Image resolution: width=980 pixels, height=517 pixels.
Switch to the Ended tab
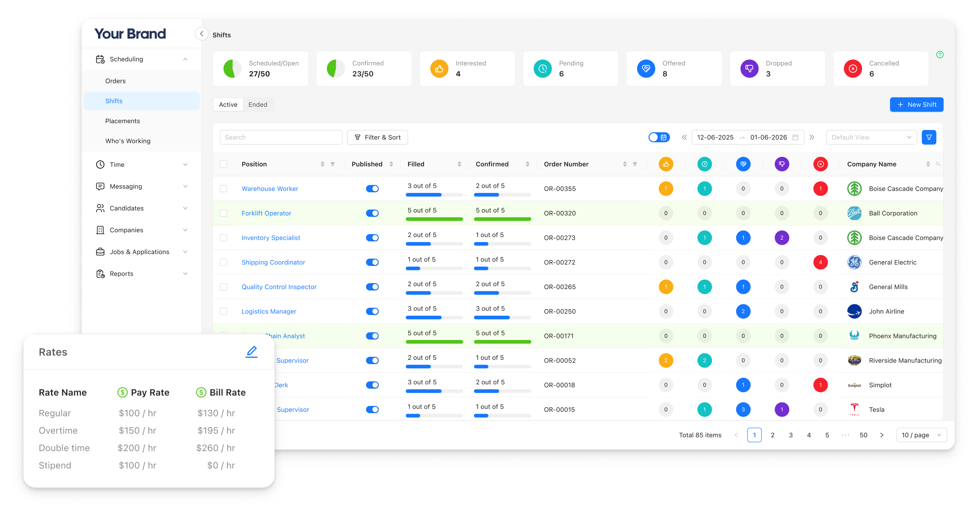257,105
